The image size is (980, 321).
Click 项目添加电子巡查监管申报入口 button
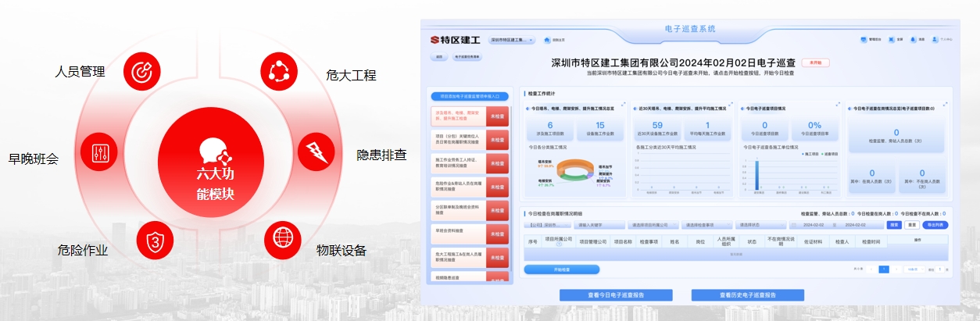pos(470,97)
